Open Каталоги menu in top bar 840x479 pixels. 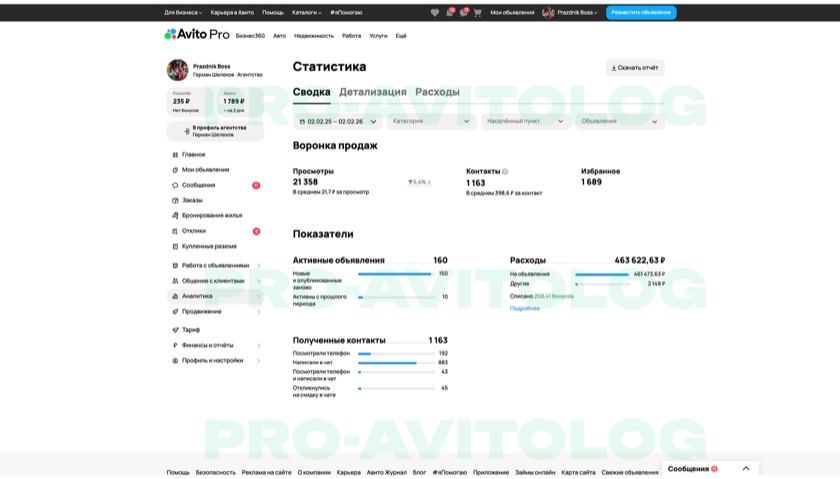(x=306, y=13)
